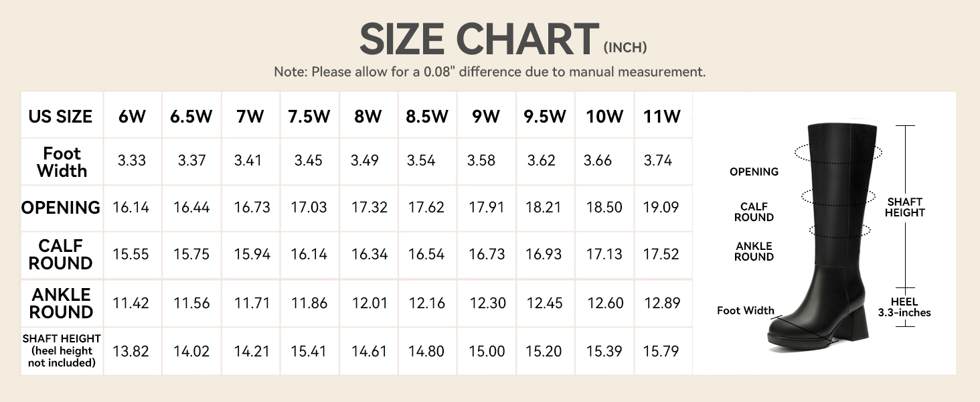This screenshot has height=402, width=980.
Task: Click the SHAFT HEIGHT row label in table
Action: [61, 351]
